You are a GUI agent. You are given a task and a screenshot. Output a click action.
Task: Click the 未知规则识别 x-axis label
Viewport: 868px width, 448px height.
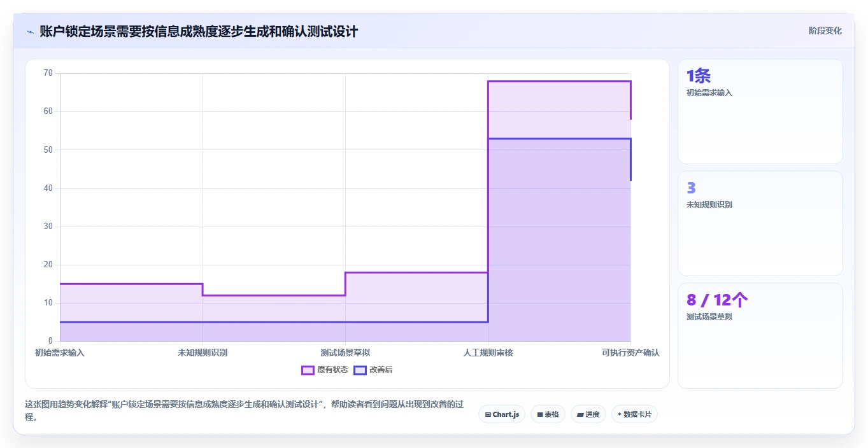(203, 353)
